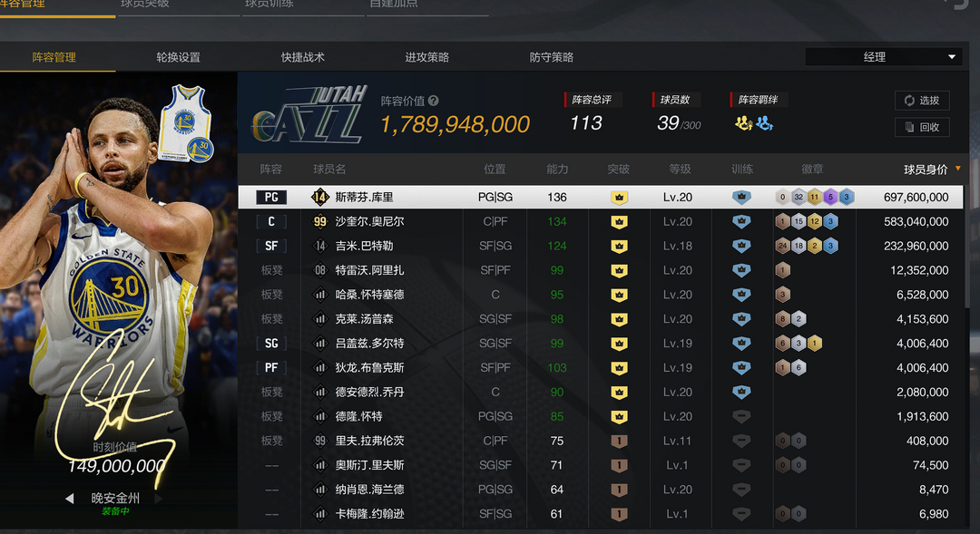Image resolution: width=980 pixels, height=534 pixels.
Task: Open the 经理 dropdown menu
Action: coord(883,57)
